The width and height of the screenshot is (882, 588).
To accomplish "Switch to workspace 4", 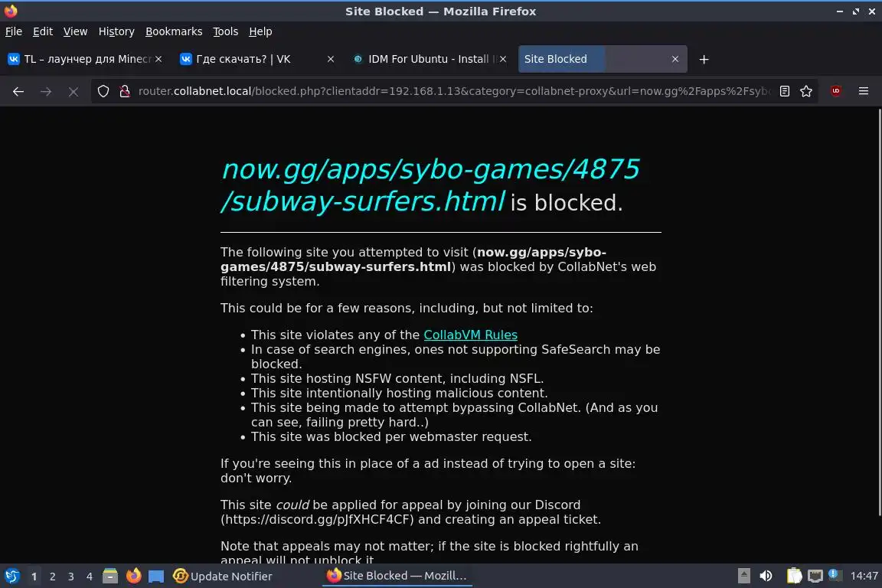I will click(x=90, y=577).
